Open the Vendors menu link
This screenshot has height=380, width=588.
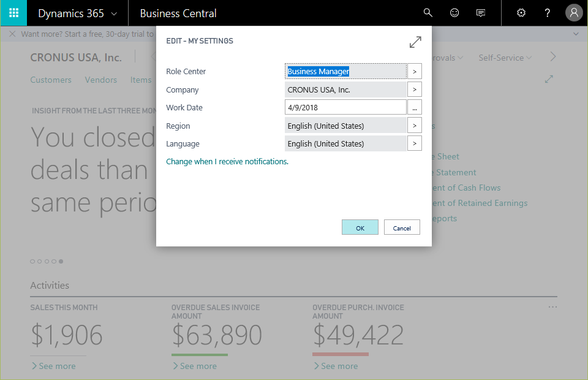point(101,80)
